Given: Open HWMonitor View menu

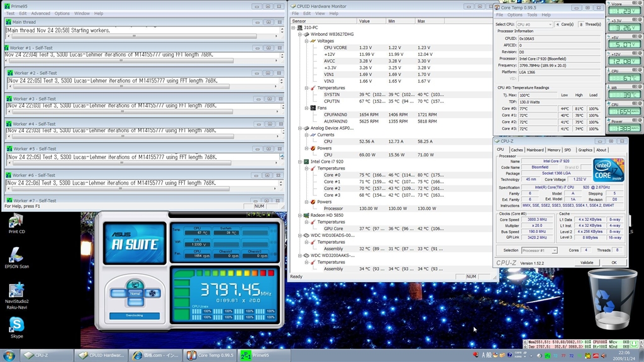Looking at the screenshot, I should pos(320,14).
